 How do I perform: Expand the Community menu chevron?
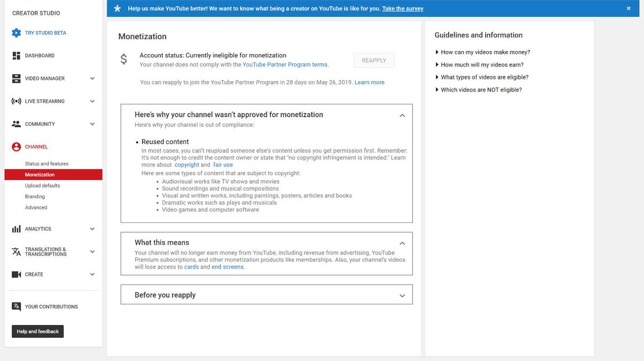(x=92, y=124)
